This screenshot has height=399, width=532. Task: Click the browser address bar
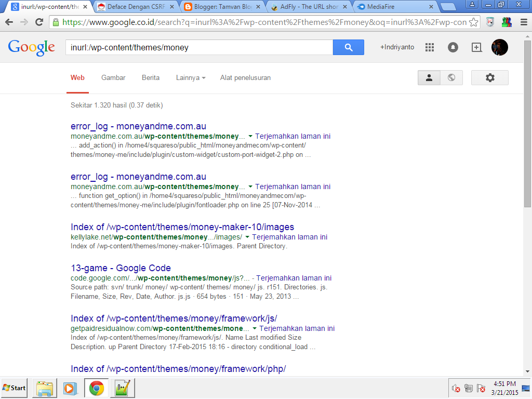(x=264, y=22)
